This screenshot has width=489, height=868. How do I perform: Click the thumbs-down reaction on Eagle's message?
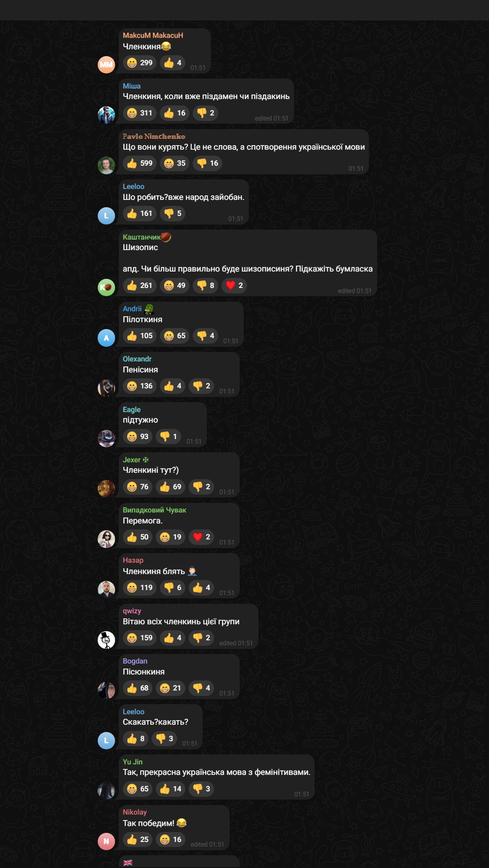point(168,437)
